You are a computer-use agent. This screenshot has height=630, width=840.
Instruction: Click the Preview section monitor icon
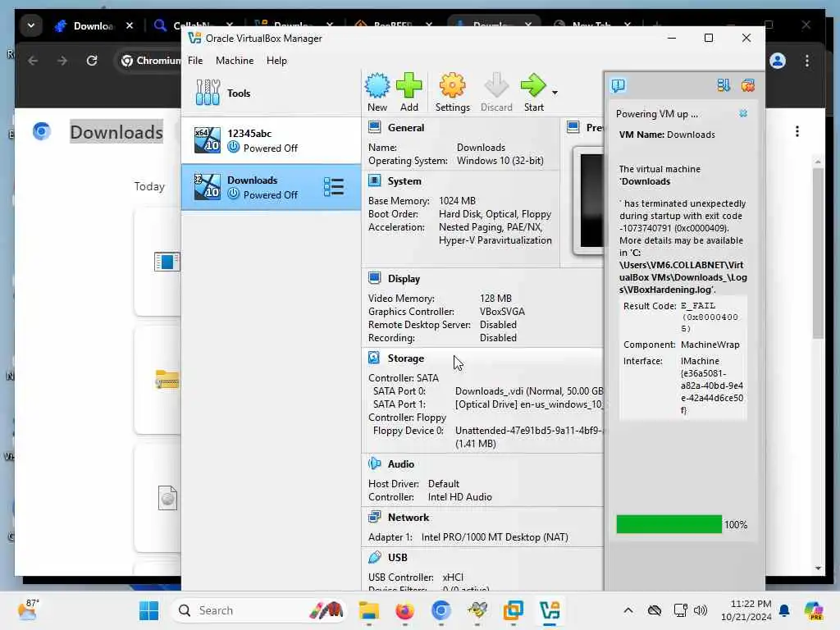point(573,127)
